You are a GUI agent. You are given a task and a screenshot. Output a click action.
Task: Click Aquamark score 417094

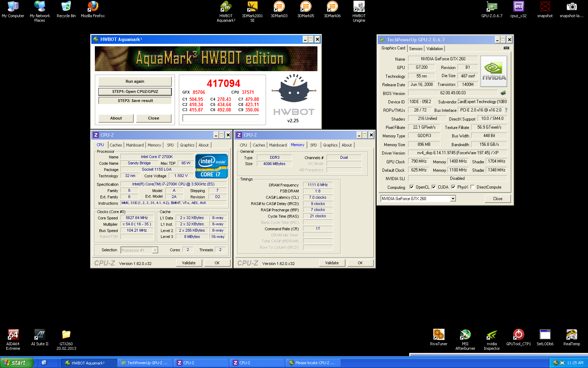coord(224,83)
